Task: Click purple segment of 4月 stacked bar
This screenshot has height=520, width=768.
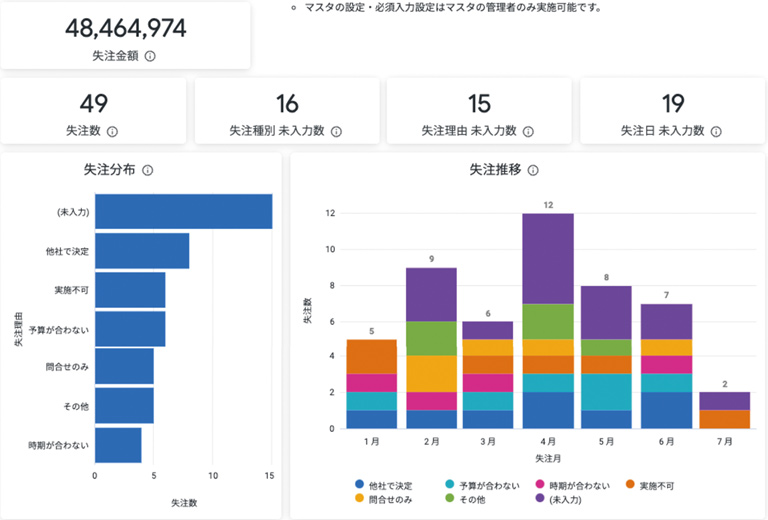Action: click(x=548, y=258)
